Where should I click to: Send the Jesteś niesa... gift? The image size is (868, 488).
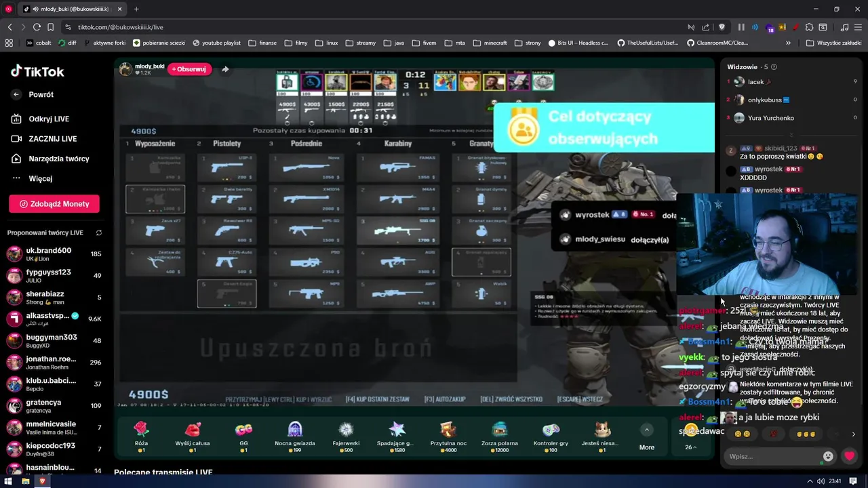[x=602, y=436]
